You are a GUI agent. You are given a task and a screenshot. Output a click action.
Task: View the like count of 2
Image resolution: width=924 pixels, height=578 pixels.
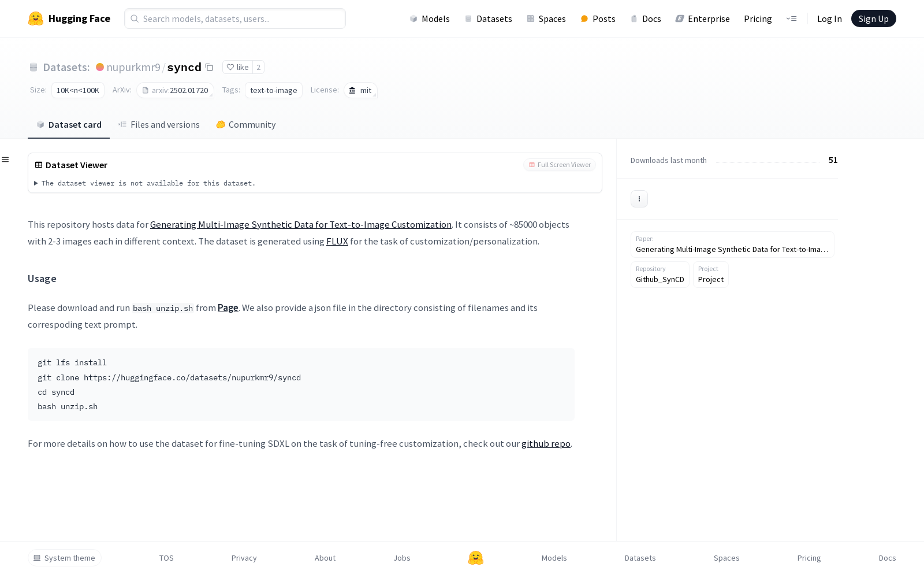tap(259, 67)
